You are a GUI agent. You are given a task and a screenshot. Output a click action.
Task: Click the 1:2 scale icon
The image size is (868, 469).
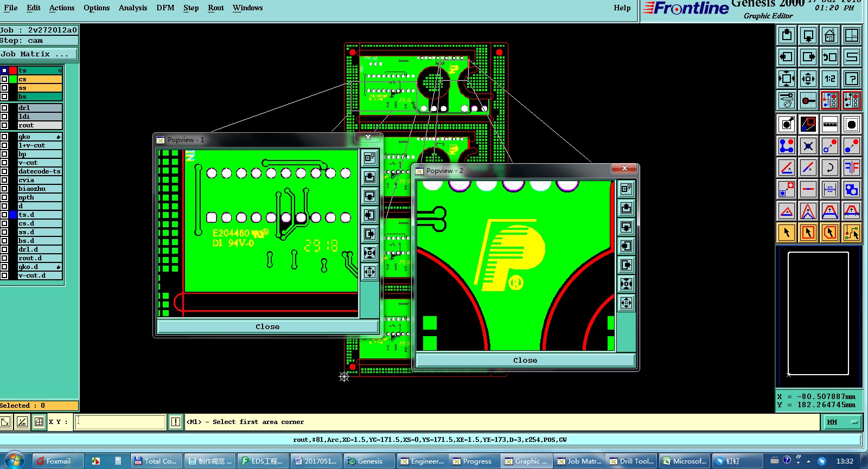point(830,79)
